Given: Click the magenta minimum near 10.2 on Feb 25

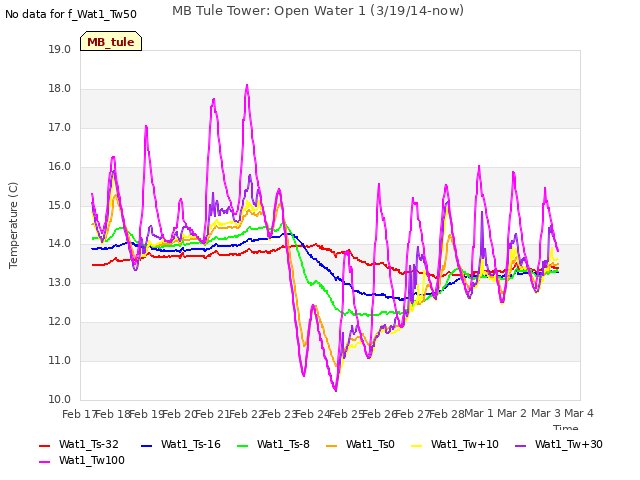Looking at the screenshot, I should pos(336,390).
